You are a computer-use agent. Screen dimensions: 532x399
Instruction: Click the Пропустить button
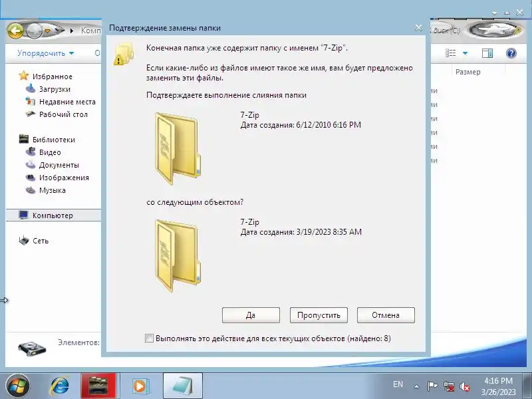pyautogui.click(x=319, y=315)
